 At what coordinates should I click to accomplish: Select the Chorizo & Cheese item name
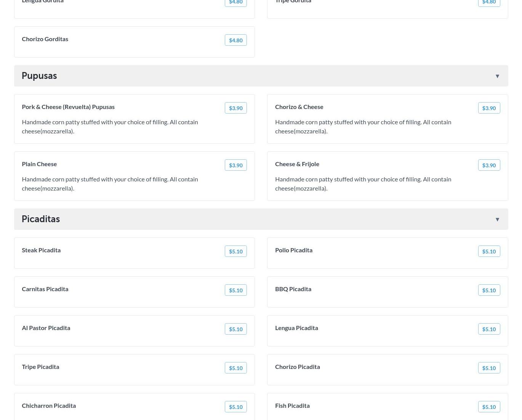299,107
